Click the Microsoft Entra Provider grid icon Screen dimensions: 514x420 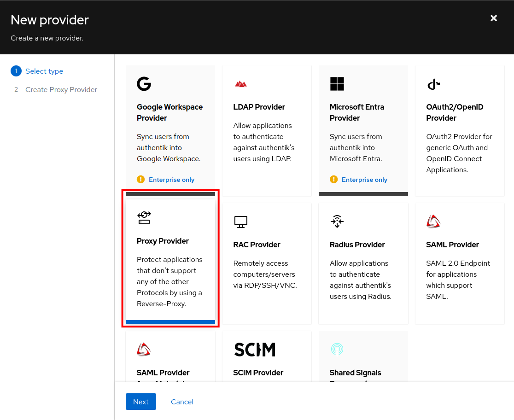click(337, 84)
